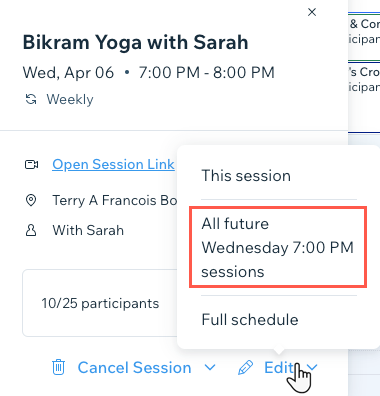Choose This session from edit menu

(246, 175)
